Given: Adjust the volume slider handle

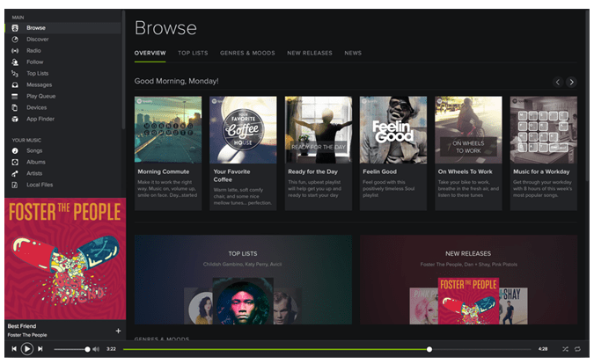Looking at the screenshot, I should click(x=87, y=349).
